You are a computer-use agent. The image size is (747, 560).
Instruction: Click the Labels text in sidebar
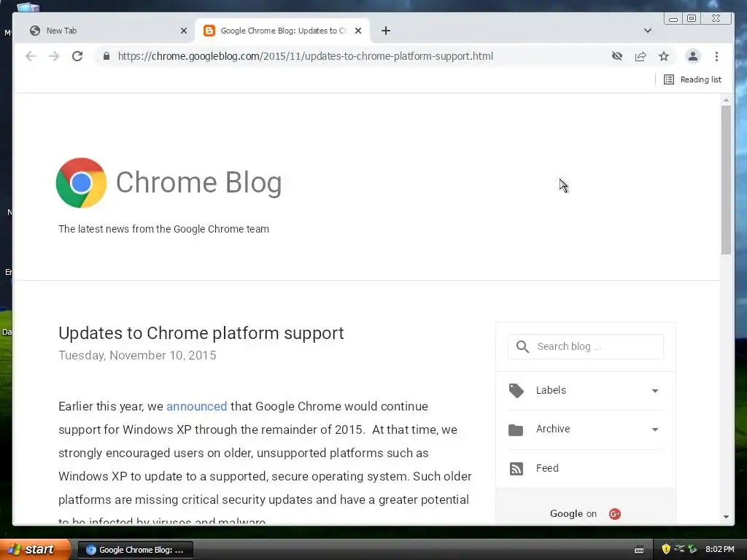[551, 390]
